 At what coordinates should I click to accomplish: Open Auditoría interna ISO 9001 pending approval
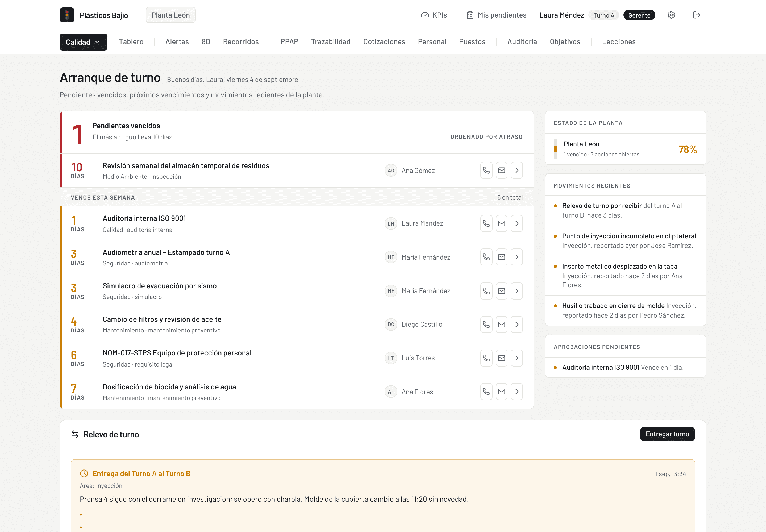pos(625,367)
